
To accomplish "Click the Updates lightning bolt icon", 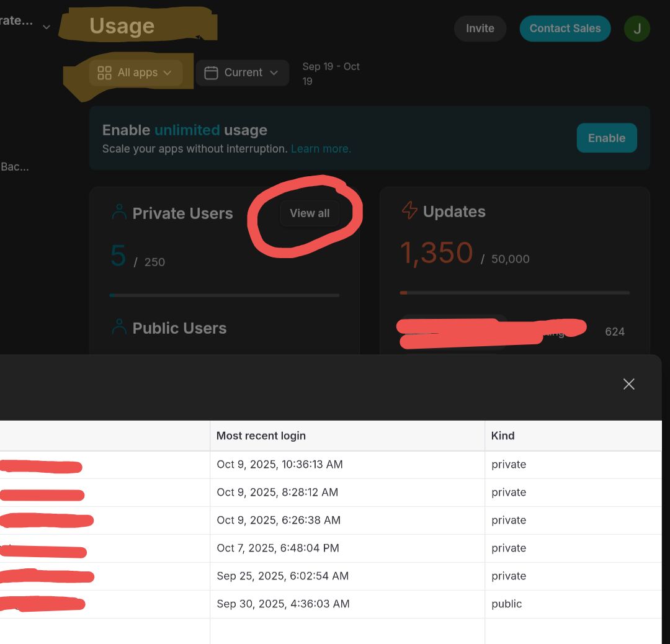I will coord(409,211).
